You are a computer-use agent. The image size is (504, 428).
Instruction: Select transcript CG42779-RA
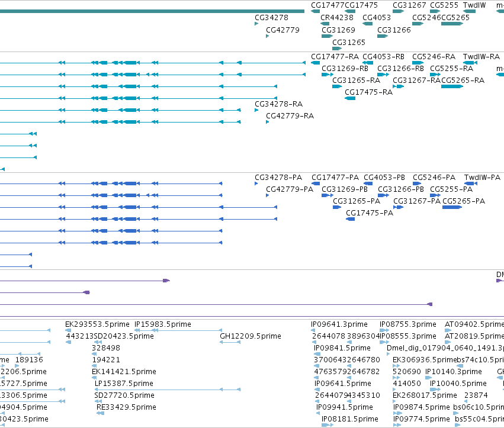point(290,116)
